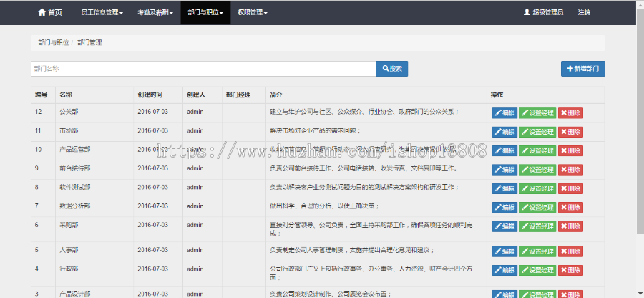Delete the 产品运营部 department
This screenshot has width=644, height=298.
click(x=570, y=151)
